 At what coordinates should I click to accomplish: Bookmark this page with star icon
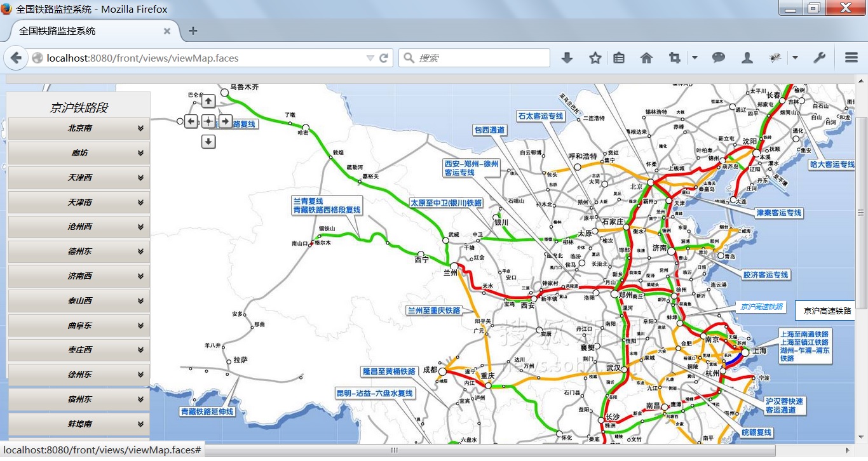(x=595, y=58)
